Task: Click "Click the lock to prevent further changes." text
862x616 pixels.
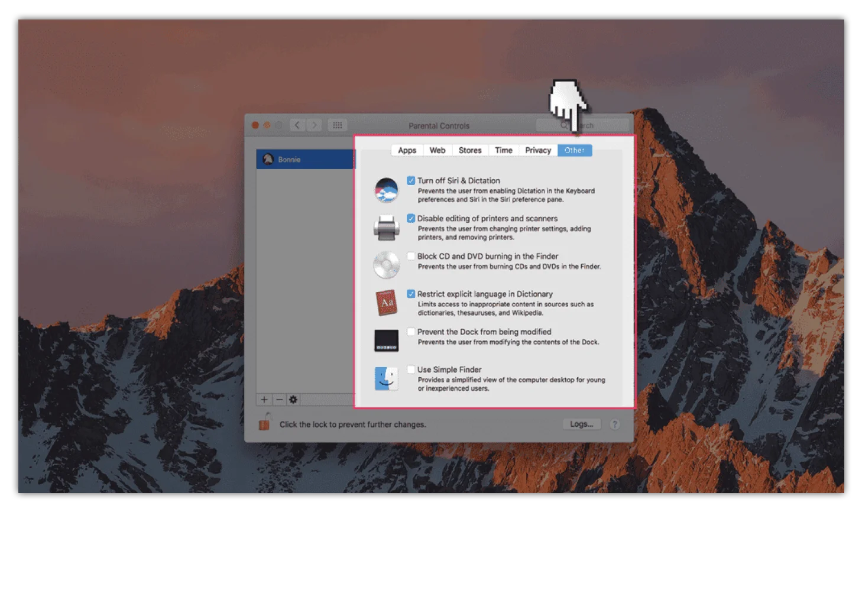Action: (352, 424)
